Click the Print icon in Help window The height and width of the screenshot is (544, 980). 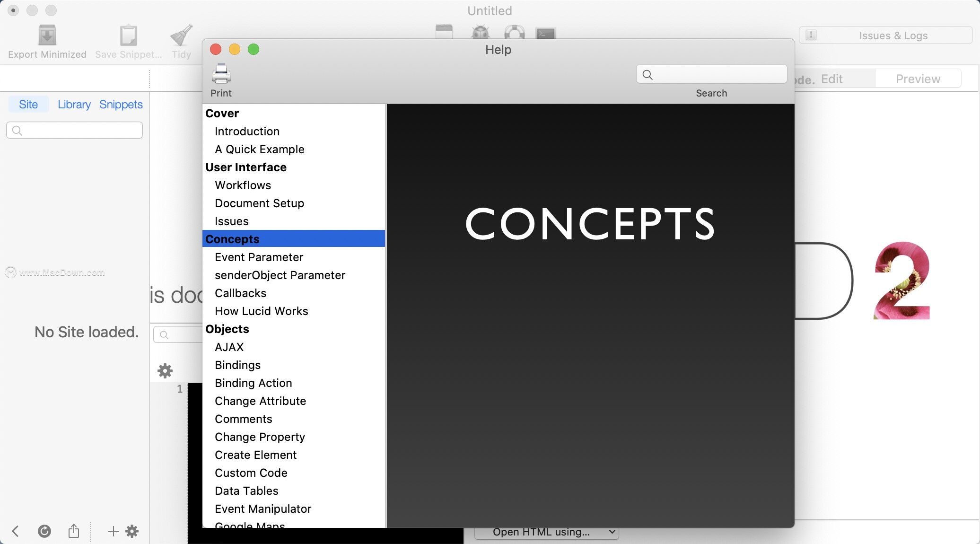pos(221,74)
